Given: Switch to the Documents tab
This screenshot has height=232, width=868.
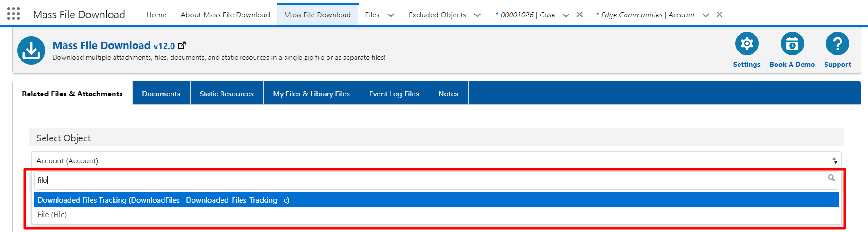Looking at the screenshot, I should point(161,94).
